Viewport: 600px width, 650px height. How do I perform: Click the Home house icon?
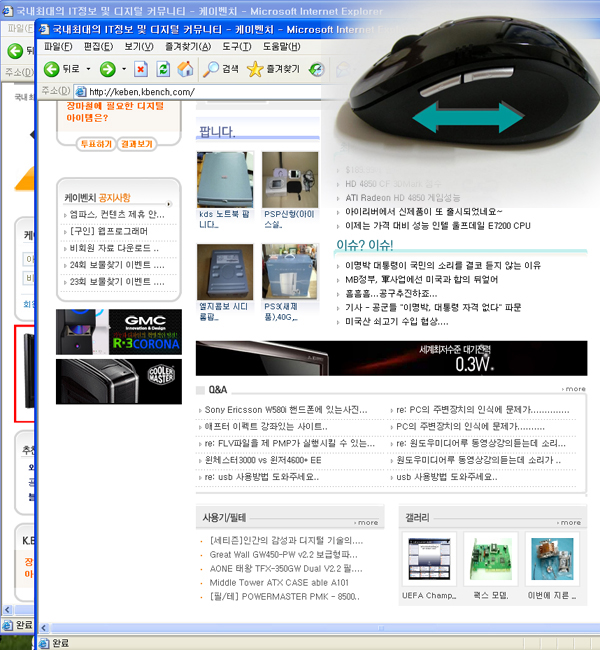click(x=185, y=69)
